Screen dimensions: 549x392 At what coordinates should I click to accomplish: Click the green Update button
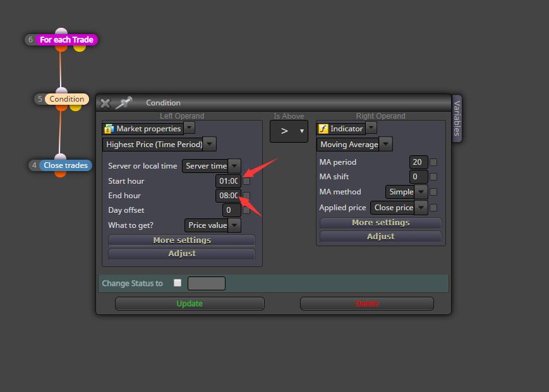190,304
